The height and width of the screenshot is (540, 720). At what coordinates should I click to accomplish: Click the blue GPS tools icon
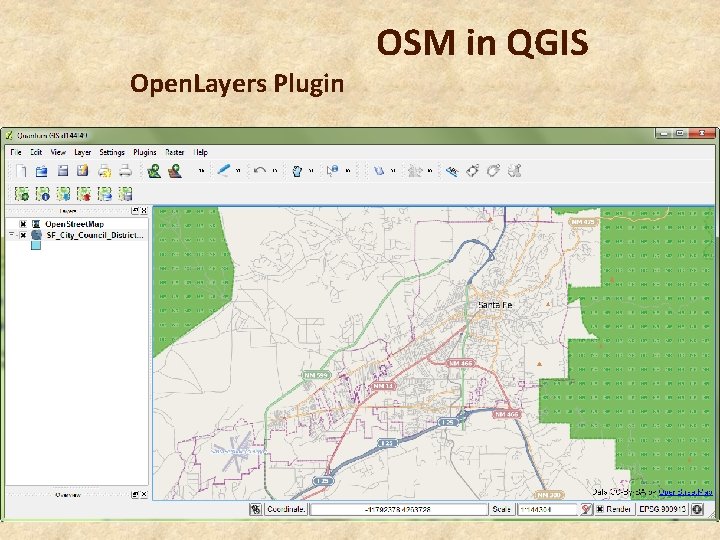click(452, 171)
